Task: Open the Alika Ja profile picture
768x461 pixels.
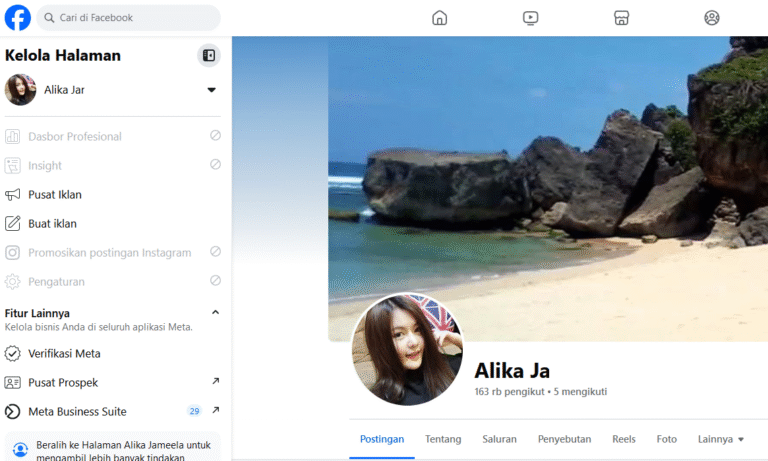Action: [407, 349]
